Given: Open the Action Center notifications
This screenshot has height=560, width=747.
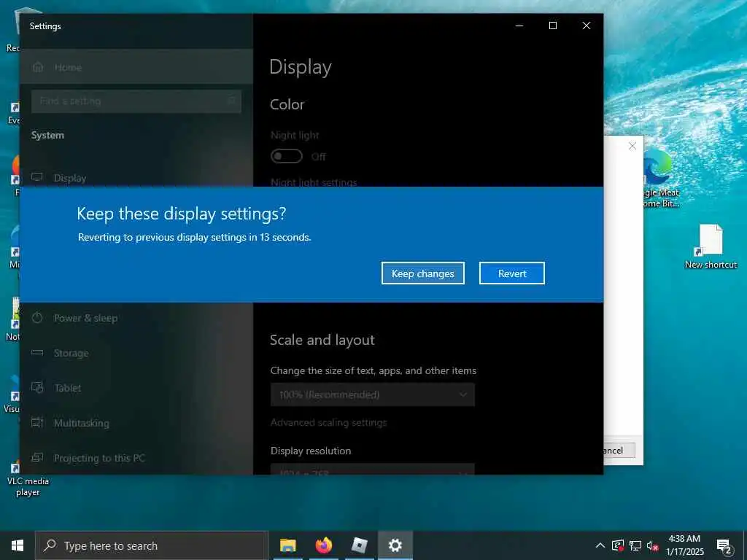Looking at the screenshot, I should pos(724,546).
